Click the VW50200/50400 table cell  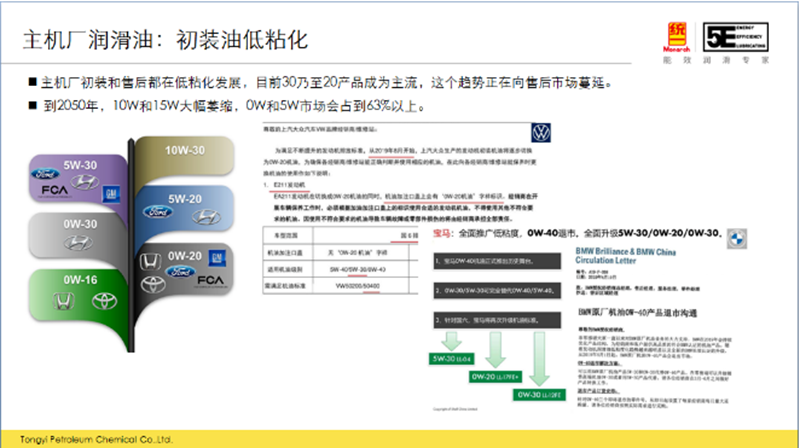(x=360, y=283)
